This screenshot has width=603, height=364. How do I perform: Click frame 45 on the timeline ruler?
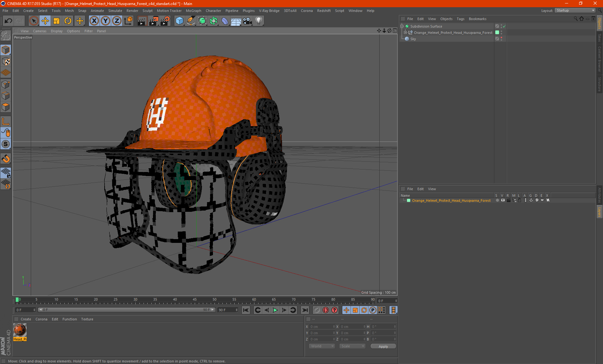click(195, 300)
